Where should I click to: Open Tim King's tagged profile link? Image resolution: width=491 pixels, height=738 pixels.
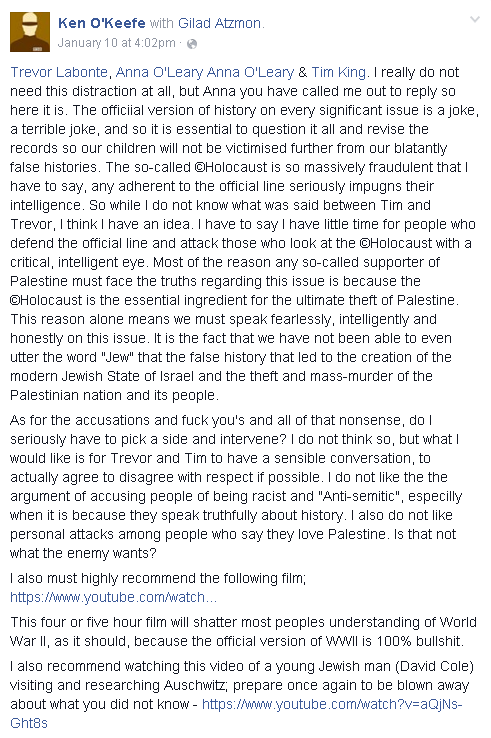click(x=338, y=72)
